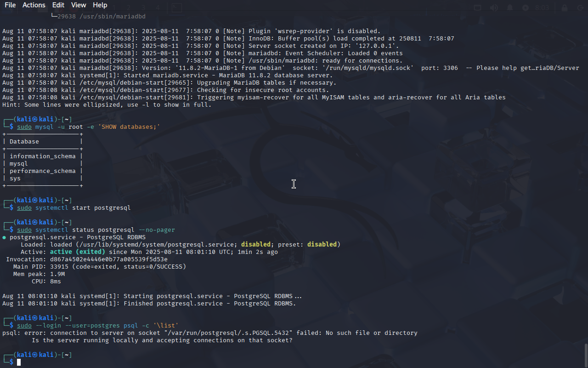Click the '--no-pager' option text
Image resolution: width=588 pixels, height=368 pixels.
(x=157, y=230)
